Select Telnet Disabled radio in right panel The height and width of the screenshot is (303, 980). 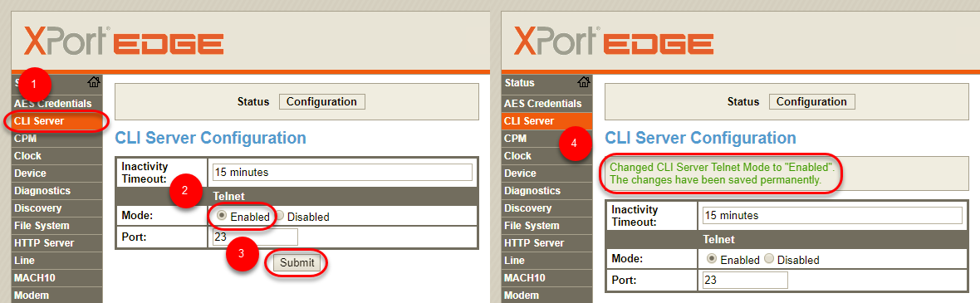pyautogui.click(x=769, y=259)
